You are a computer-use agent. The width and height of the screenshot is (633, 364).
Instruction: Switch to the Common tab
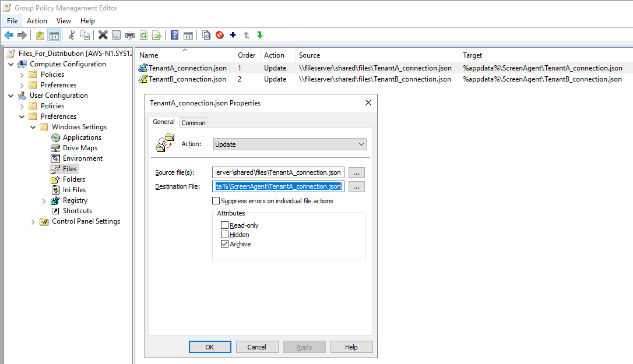click(193, 122)
